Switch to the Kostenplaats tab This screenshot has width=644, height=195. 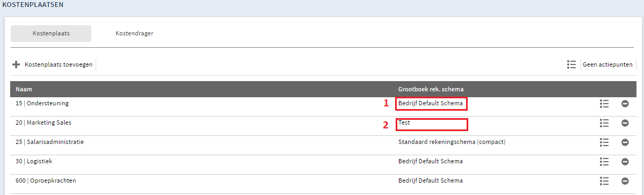pyautogui.click(x=51, y=34)
